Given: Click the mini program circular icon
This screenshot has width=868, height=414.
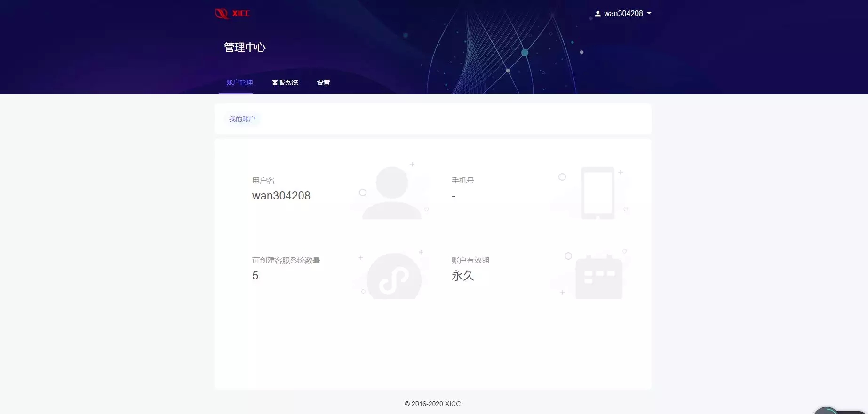Looking at the screenshot, I should [394, 277].
